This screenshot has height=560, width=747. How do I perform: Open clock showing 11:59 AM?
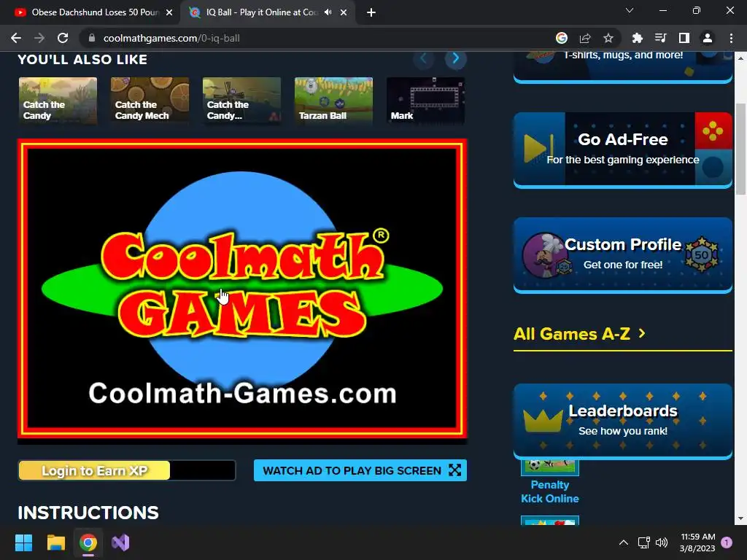click(x=698, y=542)
